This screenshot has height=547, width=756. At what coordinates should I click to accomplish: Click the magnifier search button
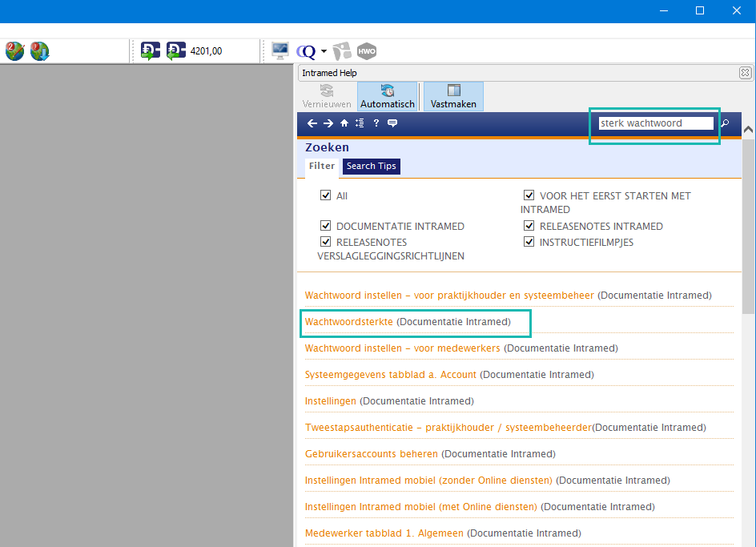pyautogui.click(x=725, y=123)
